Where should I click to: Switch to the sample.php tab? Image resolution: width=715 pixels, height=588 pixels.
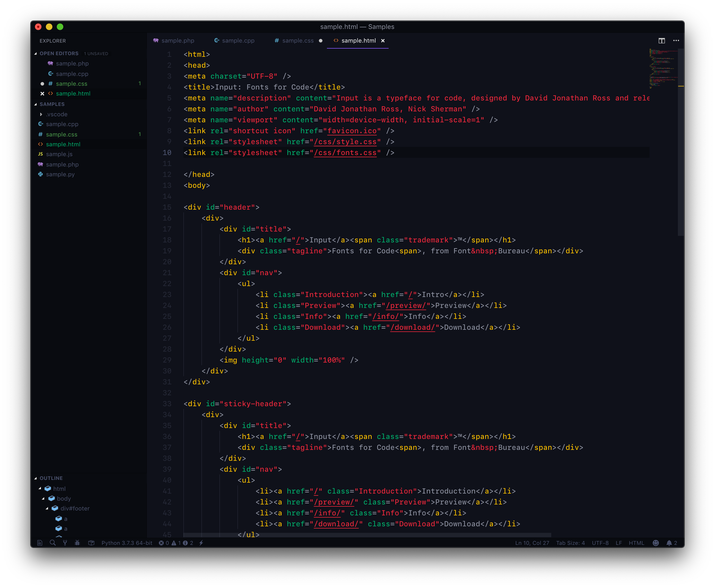(177, 41)
